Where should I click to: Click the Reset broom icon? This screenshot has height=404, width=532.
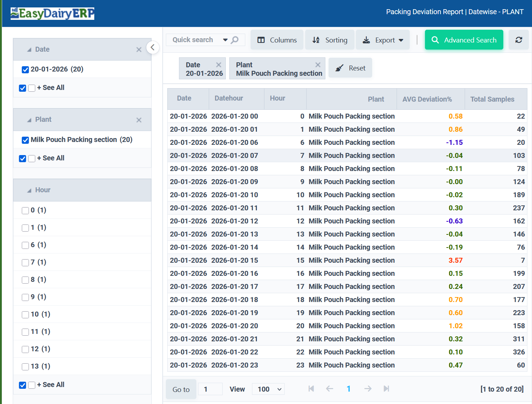pyautogui.click(x=340, y=67)
